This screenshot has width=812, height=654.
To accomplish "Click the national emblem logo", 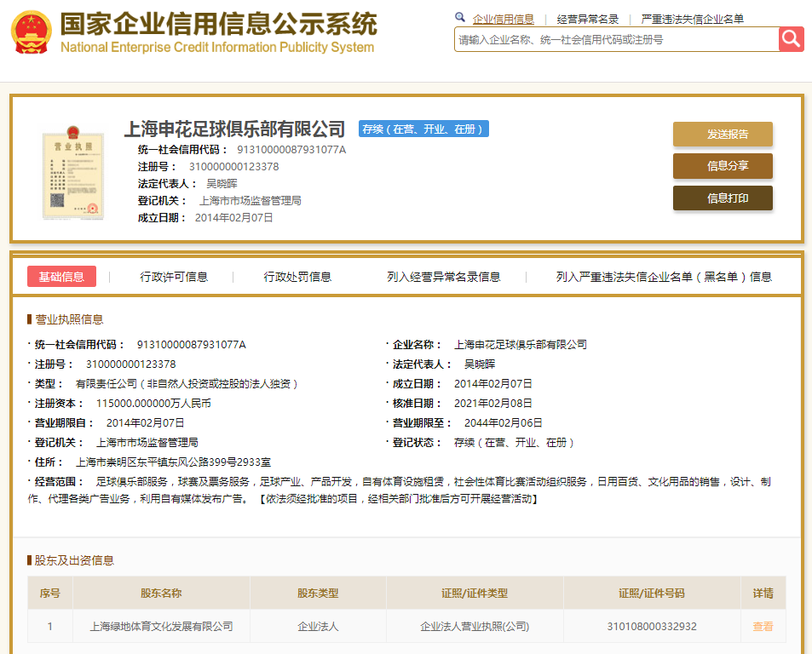I will (x=32, y=32).
